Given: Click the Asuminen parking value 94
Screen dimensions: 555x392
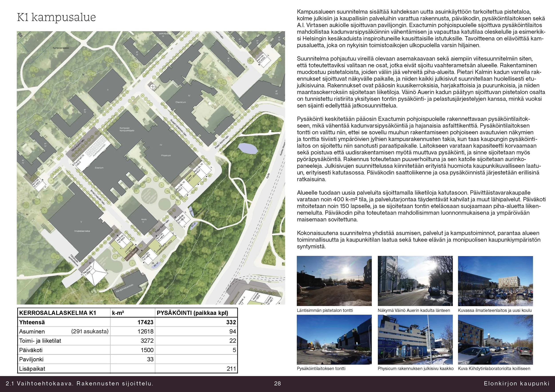Looking at the screenshot, I should tap(232, 332).
